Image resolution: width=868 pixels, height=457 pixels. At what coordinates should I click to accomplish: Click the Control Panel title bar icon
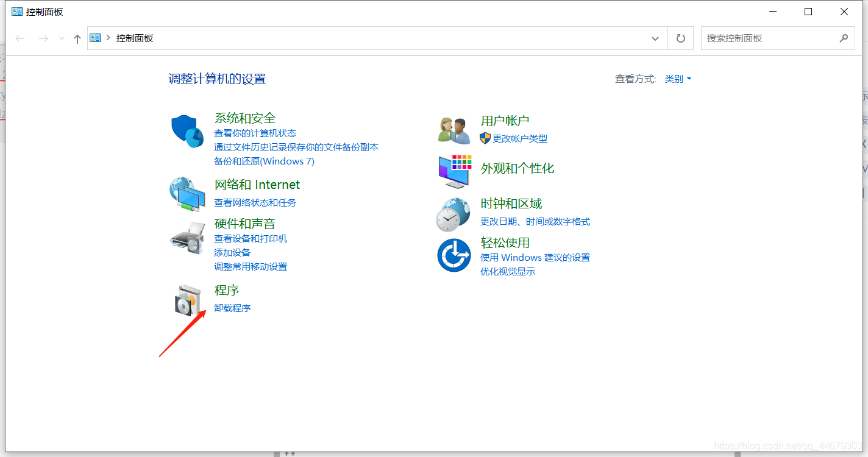click(17, 12)
